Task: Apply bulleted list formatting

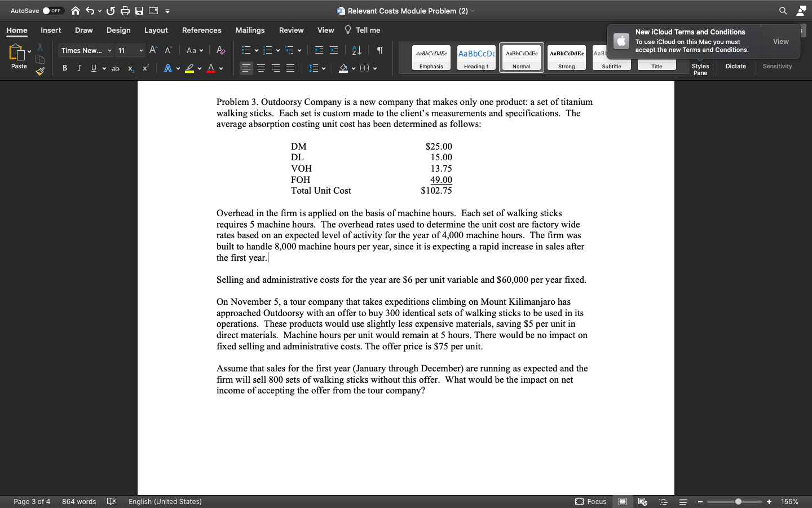Action: coord(246,50)
